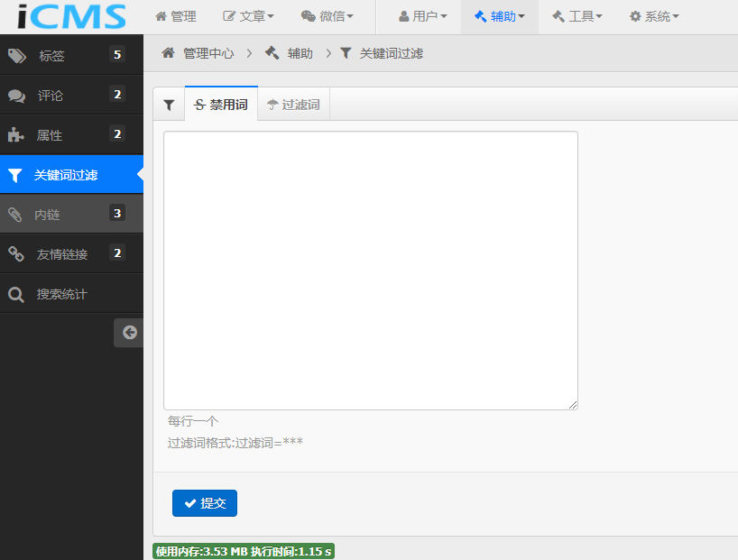Click the umbrella icon on 过滤词 tab
738x560 pixels.
coord(272,105)
